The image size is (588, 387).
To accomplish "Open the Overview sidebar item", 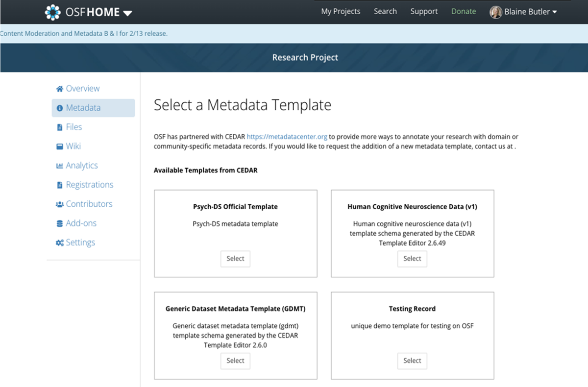I will click(x=83, y=89).
